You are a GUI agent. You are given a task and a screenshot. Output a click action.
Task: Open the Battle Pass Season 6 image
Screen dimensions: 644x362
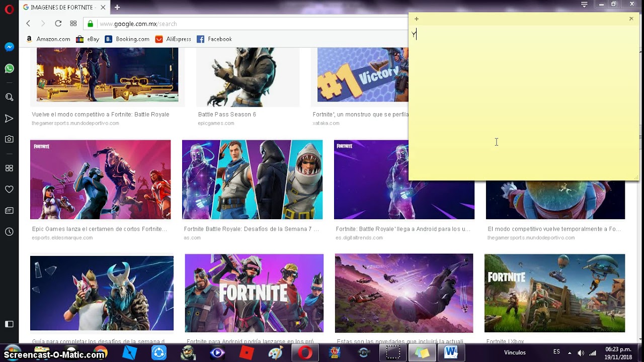point(248,77)
